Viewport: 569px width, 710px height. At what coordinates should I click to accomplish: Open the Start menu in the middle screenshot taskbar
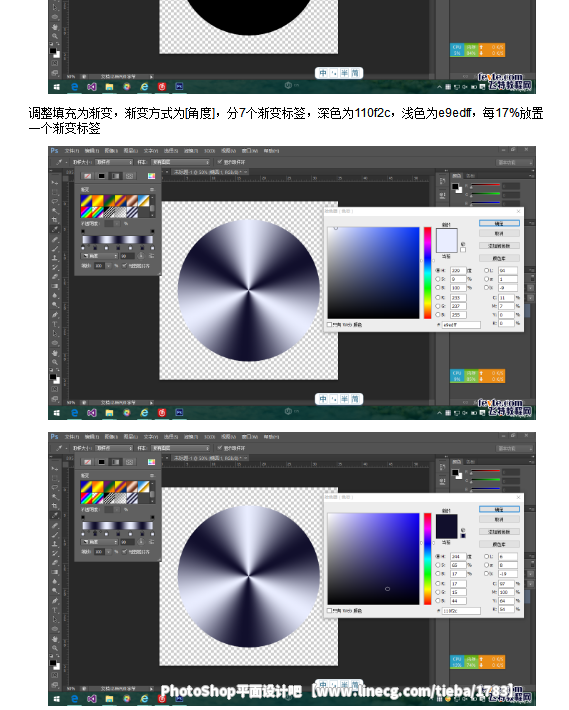click(57, 413)
